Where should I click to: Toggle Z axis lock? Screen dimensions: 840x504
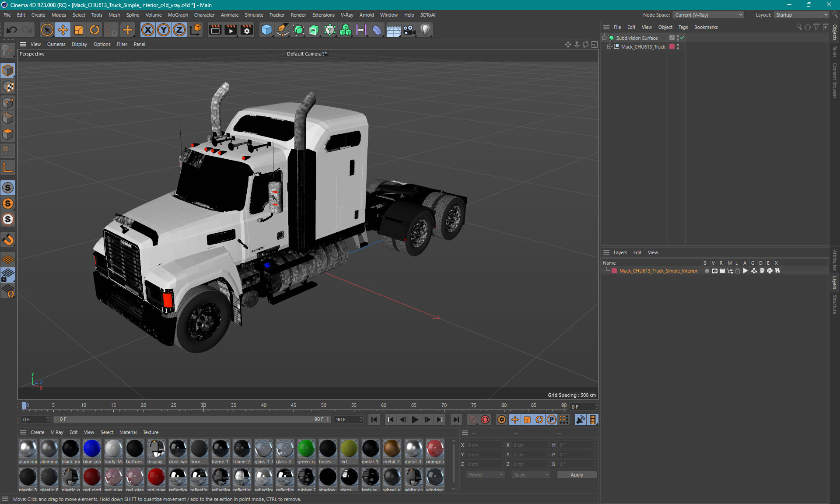pos(179,30)
